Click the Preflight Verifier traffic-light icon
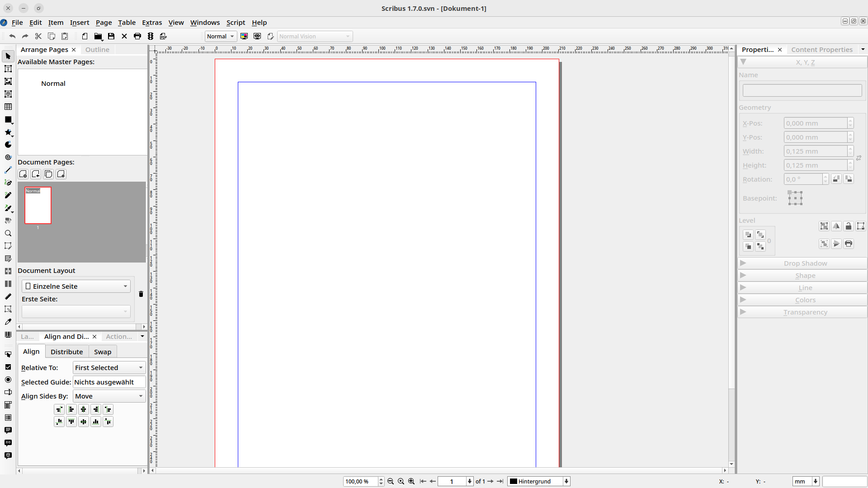 point(151,36)
